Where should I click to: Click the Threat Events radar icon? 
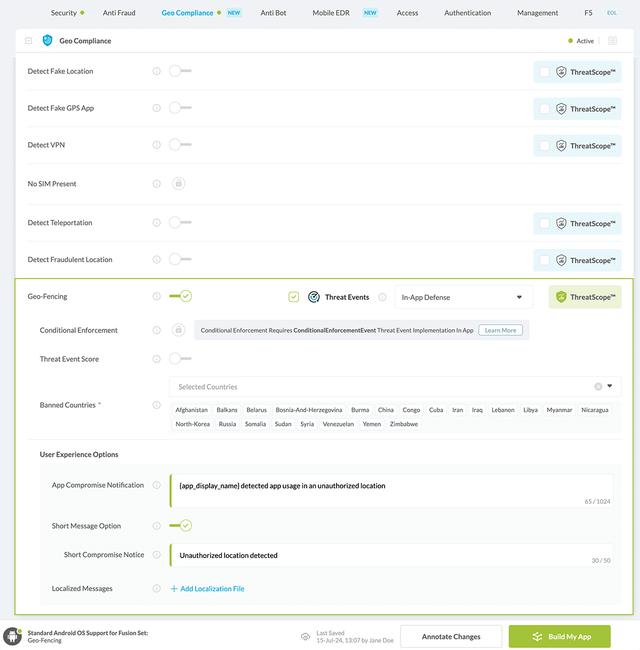click(314, 297)
